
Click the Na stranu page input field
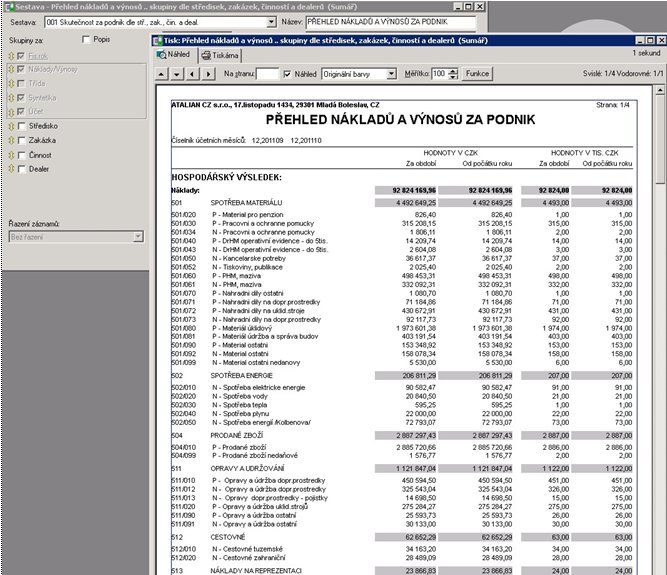point(268,74)
